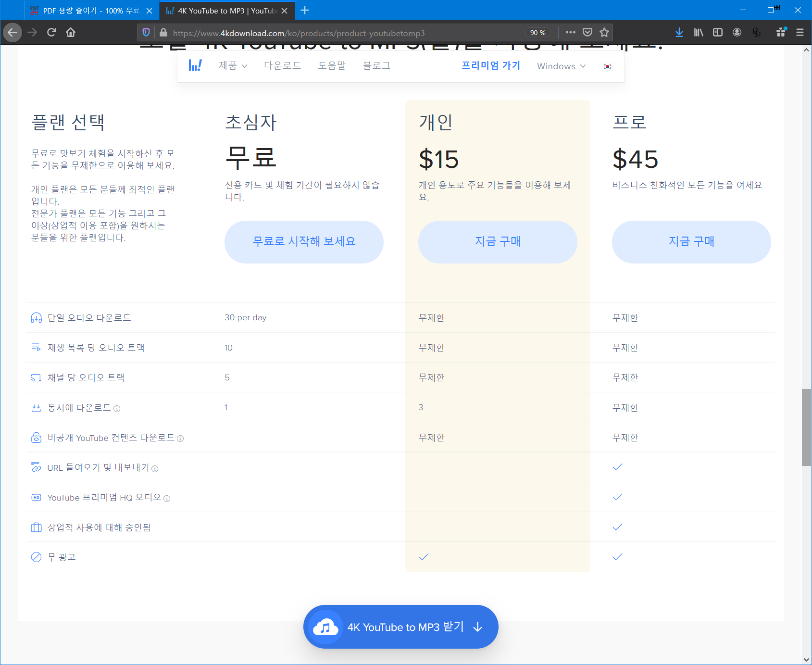Screen dimensions: 812x665
Task: Open the What's New gift icon
Action: click(x=781, y=32)
